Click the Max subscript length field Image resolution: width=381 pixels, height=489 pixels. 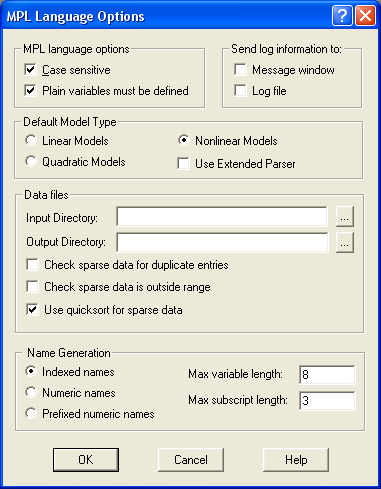[327, 400]
